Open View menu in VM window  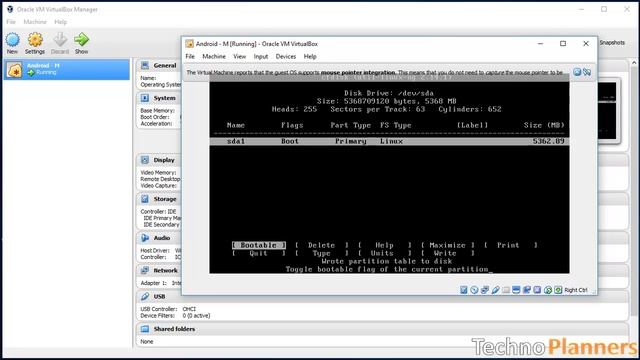240,56
